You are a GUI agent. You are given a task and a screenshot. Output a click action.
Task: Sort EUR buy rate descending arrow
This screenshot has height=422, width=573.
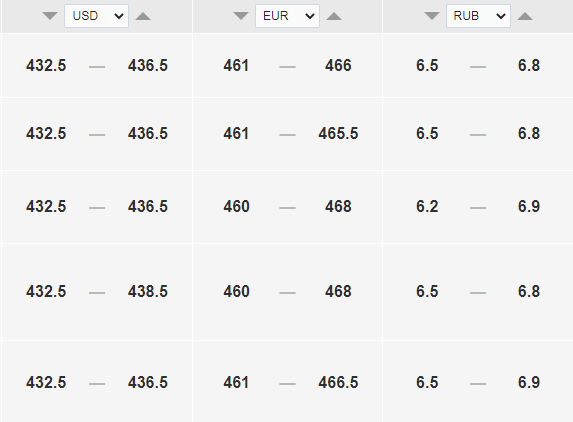(x=241, y=16)
